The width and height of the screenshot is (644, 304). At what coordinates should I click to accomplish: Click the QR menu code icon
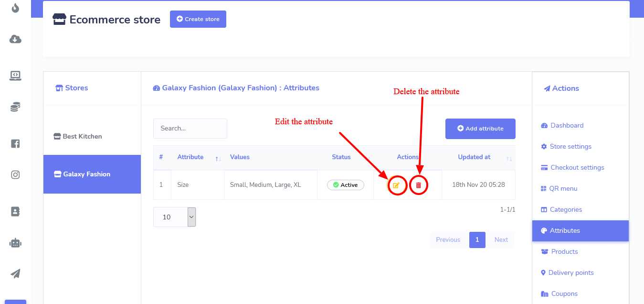(544, 189)
